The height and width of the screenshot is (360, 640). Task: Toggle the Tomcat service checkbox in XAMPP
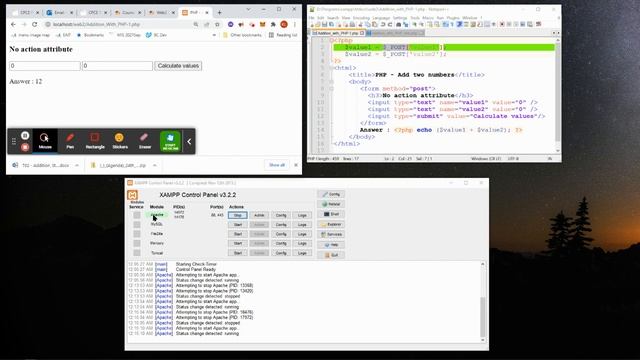point(137,253)
